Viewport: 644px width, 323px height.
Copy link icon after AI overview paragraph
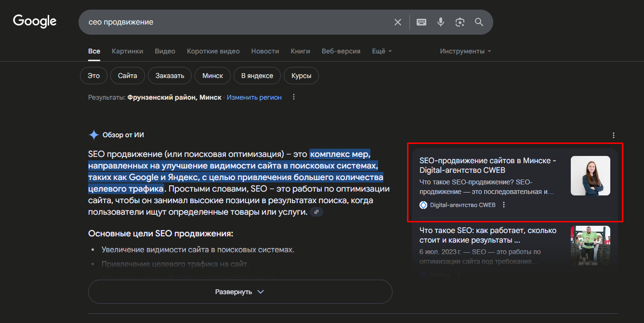(x=316, y=212)
